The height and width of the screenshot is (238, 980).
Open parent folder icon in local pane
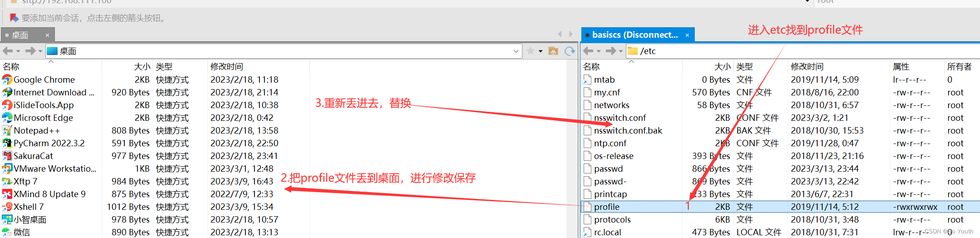tap(553, 51)
